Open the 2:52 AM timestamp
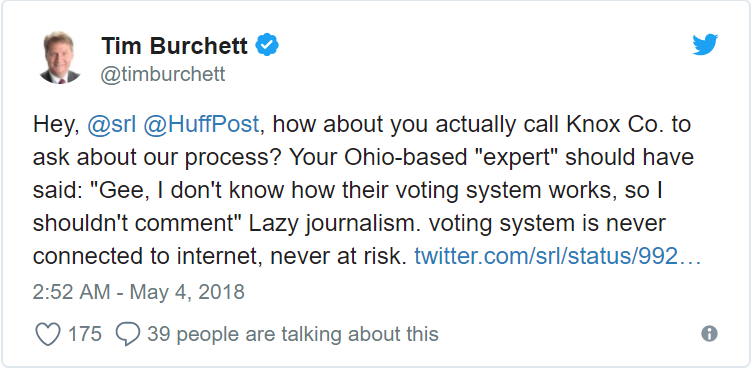Screen dimensions: 753x373 71,292
